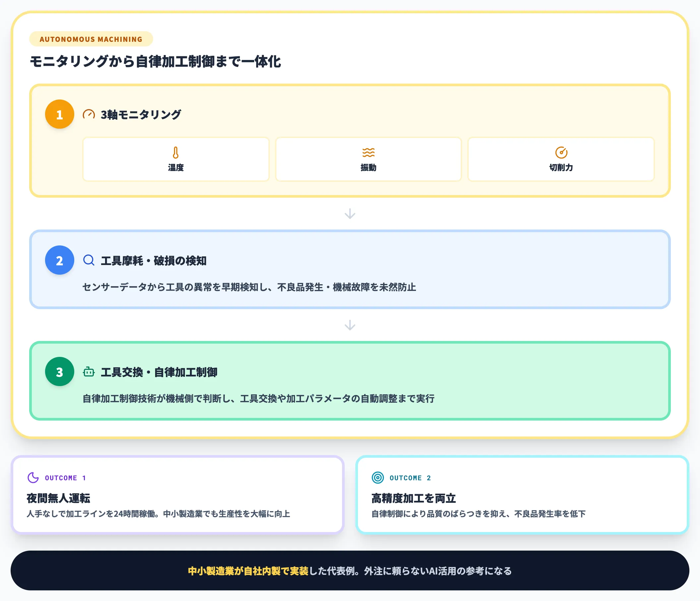Click the blue step 2 number circle
This screenshot has width=700, height=601.
pyautogui.click(x=59, y=260)
